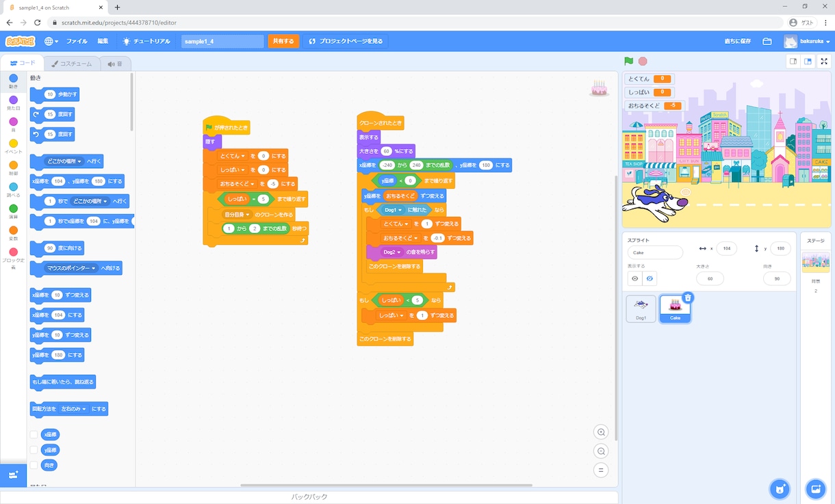The height and width of the screenshot is (504, 835).
Task: Open the choose a sprite button
Action: [779, 488]
